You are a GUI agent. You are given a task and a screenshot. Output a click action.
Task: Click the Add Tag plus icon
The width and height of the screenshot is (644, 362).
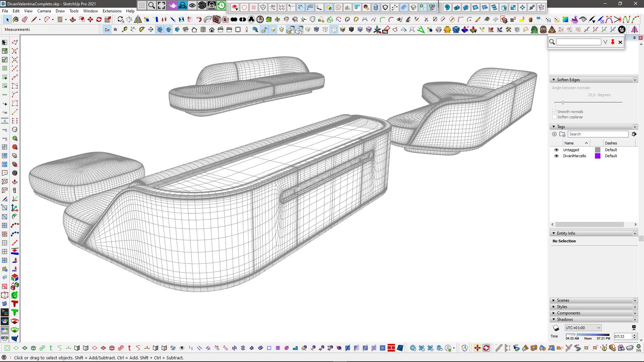[x=554, y=134]
